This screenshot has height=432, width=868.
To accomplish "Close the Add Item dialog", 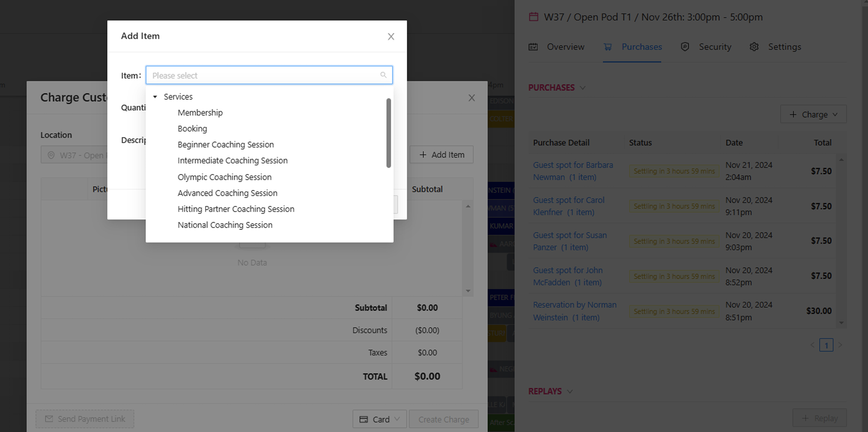I will pos(391,37).
